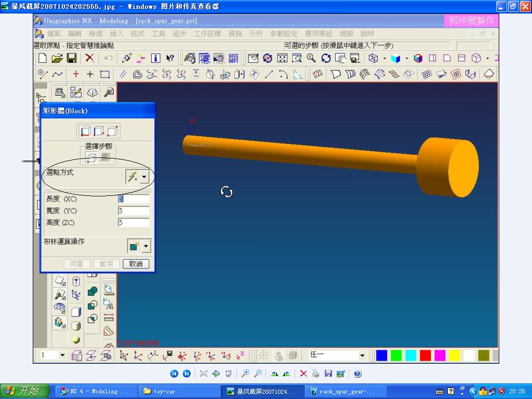Click the viewer red X Delete icon
Image resolution: width=532 pixels, height=399 pixels.
tap(303, 374)
